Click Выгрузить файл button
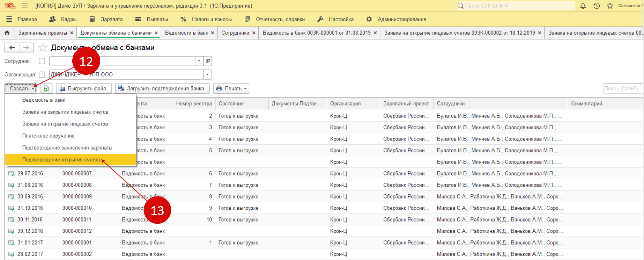The width and height of the screenshot is (644, 260). point(83,88)
